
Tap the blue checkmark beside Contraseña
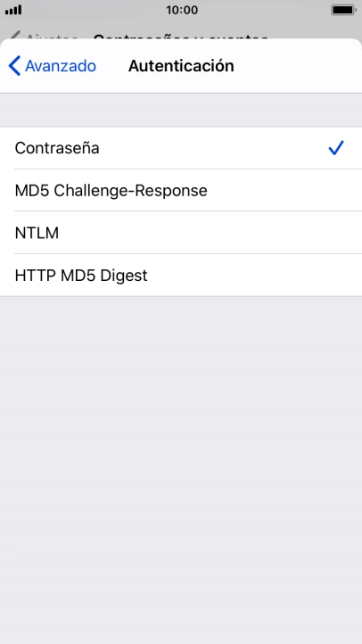tap(336, 148)
